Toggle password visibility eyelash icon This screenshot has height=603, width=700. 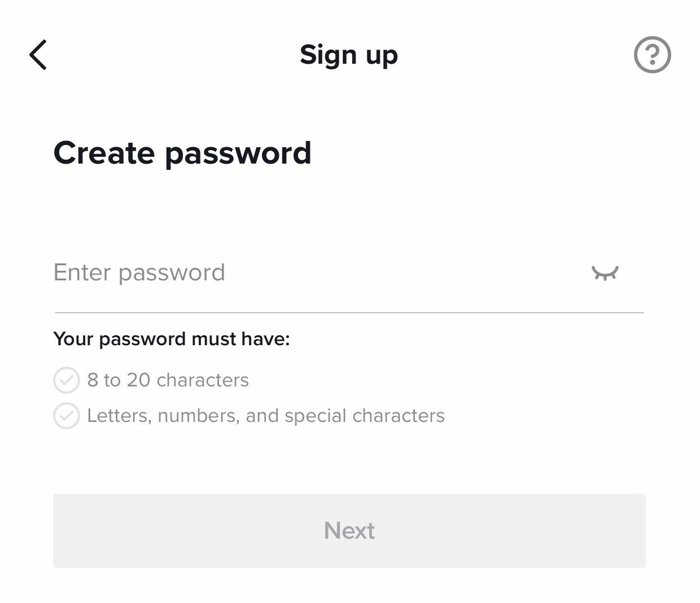[605, 273]
